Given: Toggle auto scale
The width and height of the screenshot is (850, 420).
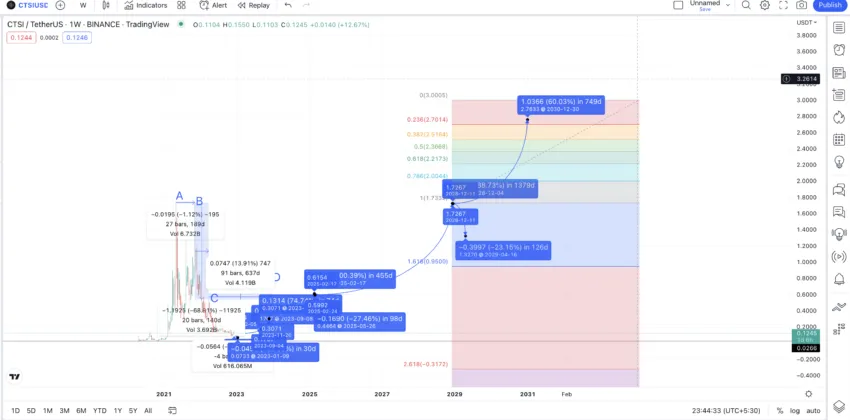Looking at the screenshot, I should point(813,410).
